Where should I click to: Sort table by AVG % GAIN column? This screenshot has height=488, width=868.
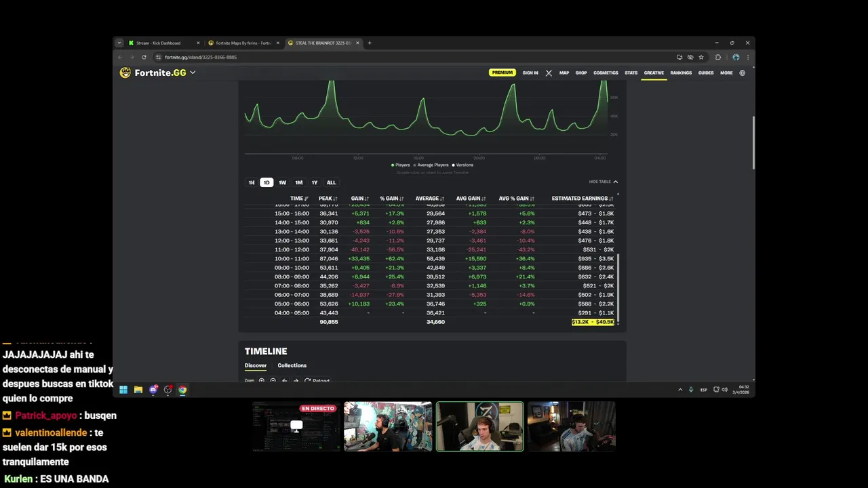click(x=517, y=199)
